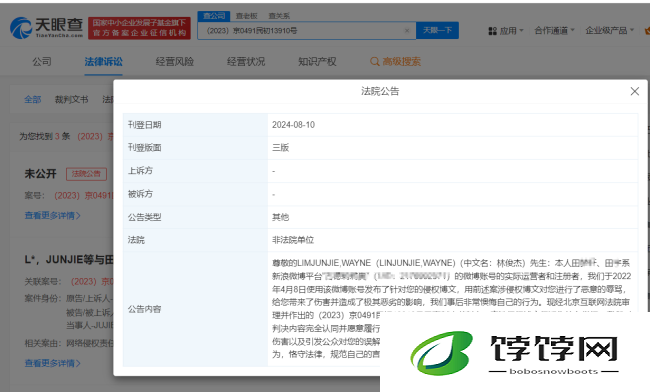
Task: Switch to the 查老板 search tab
Action: tap(246, 16)
